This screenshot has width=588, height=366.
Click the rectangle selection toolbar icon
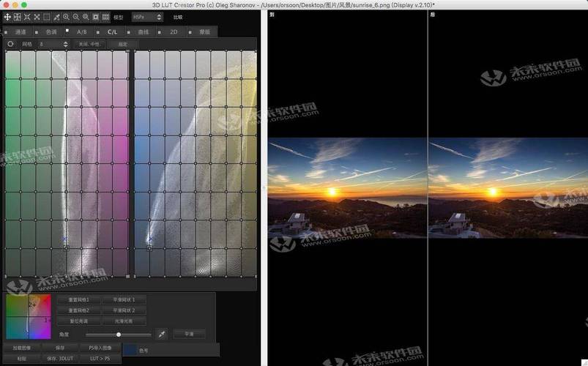47,17
